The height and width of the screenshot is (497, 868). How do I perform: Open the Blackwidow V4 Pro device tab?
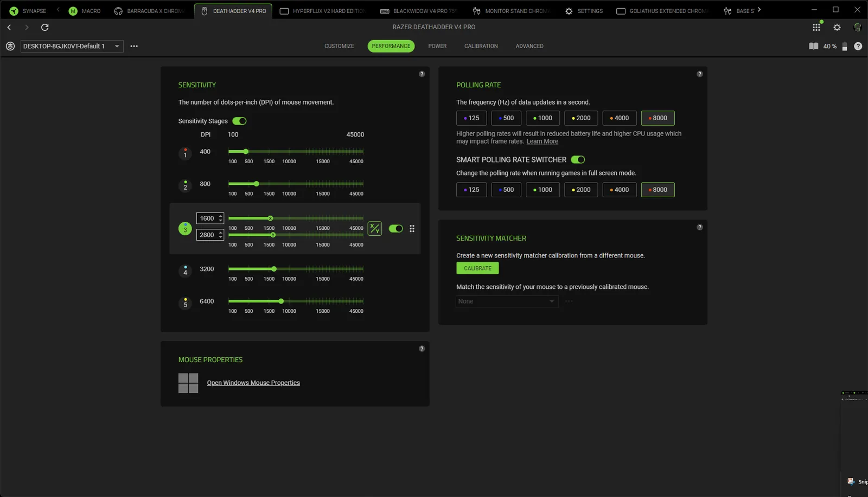(419, 11)
